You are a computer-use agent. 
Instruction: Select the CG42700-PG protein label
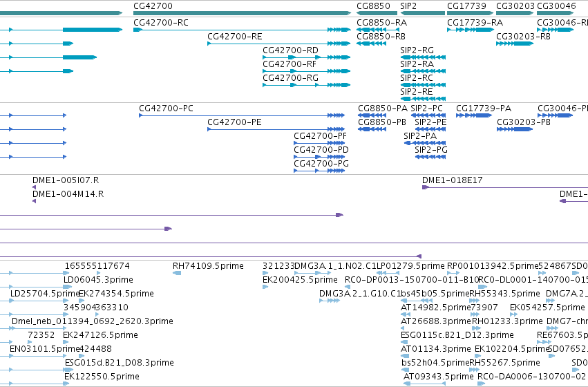[321, 164]
